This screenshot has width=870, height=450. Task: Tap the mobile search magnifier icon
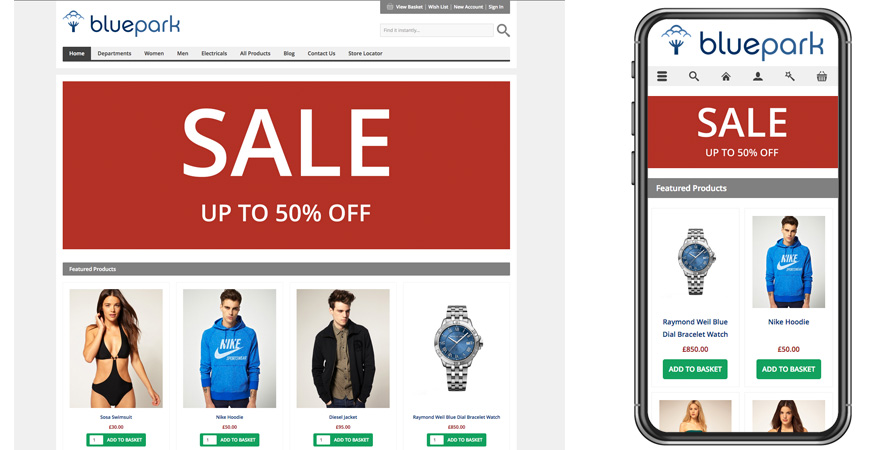click(x=694, y=77)
